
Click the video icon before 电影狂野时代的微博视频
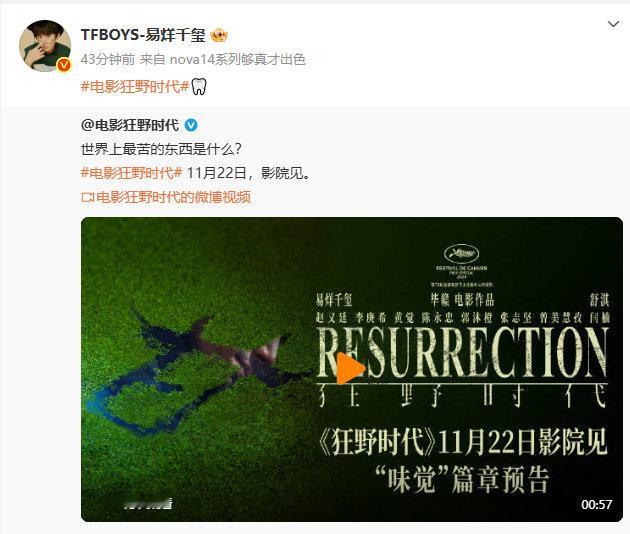point(87,197)
